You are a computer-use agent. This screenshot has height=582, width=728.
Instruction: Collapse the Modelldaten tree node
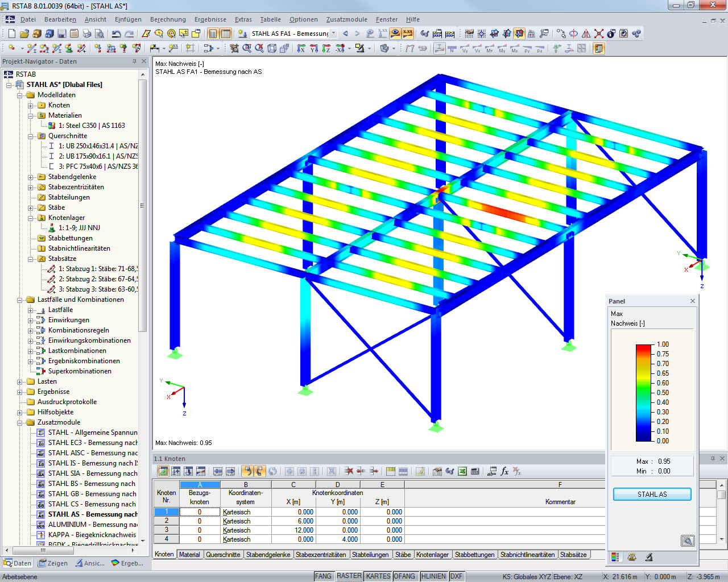tap(20, 95)
